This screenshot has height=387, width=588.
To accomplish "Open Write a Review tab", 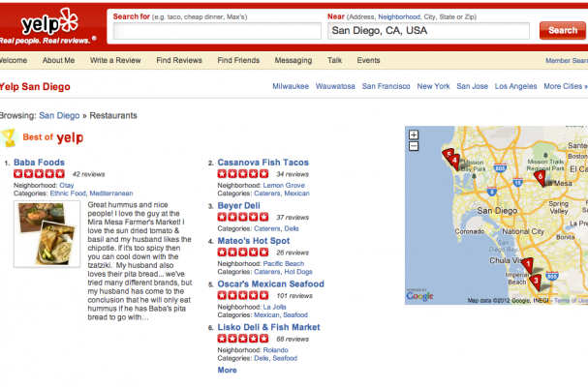I will coord(115,60).
